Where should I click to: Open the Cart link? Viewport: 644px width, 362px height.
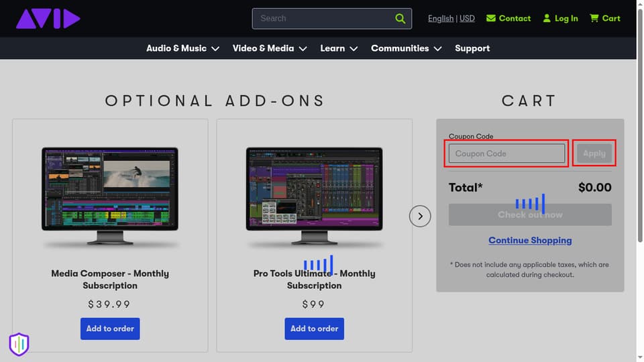pyautogui.click(x=611, y=18)
